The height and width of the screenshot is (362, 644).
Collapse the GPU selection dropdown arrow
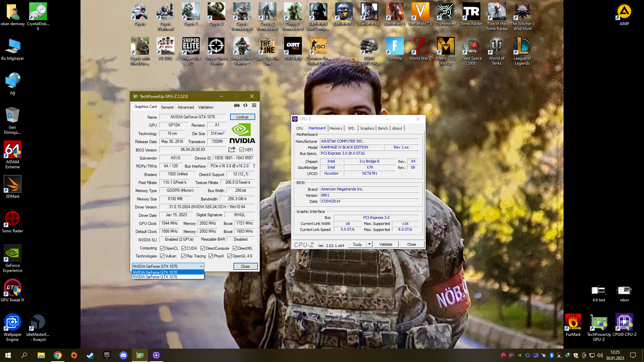click(201, 266)
